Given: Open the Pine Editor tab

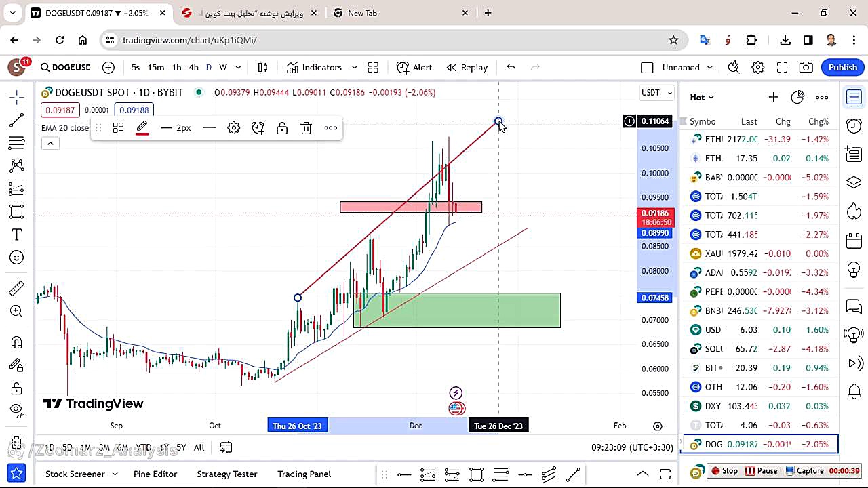Looking at the screenshot, I should coord(155,474).
